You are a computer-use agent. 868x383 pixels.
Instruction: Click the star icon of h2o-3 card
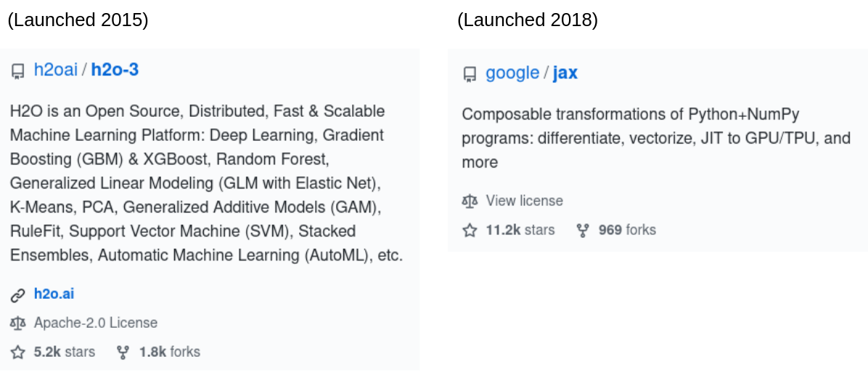click(17, 352)
